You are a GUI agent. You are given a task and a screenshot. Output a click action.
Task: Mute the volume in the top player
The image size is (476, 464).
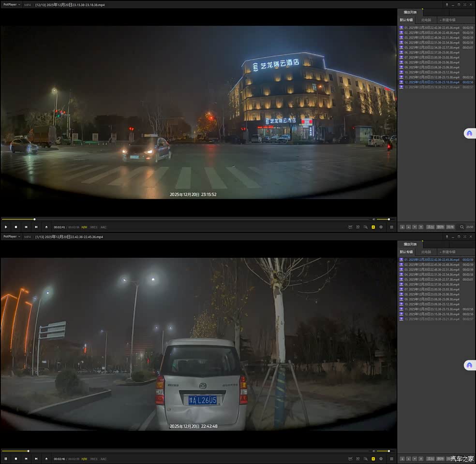point(373,219)
